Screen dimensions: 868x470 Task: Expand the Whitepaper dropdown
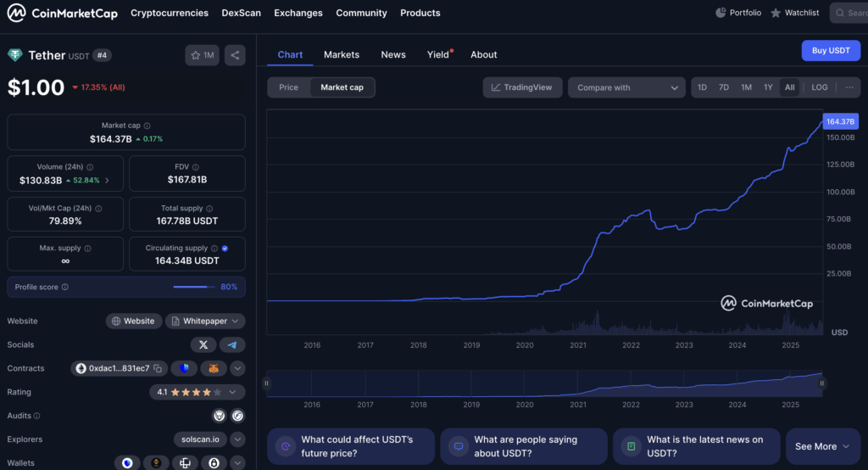205,321
